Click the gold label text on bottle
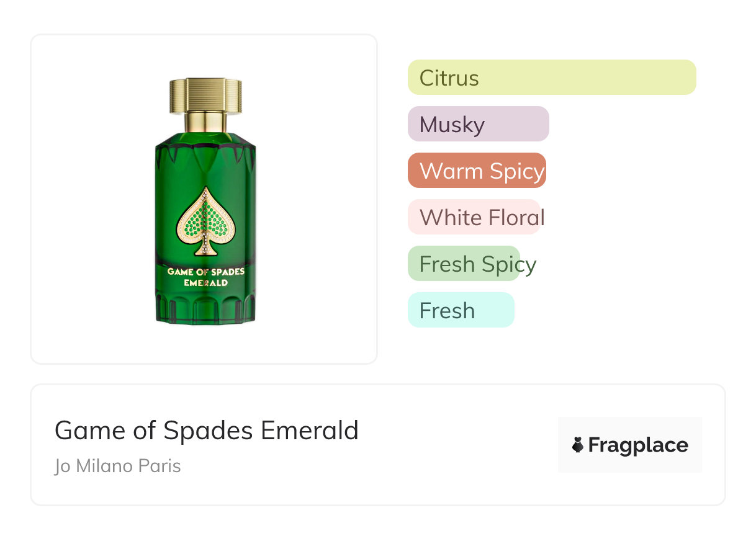 (205, 277)
